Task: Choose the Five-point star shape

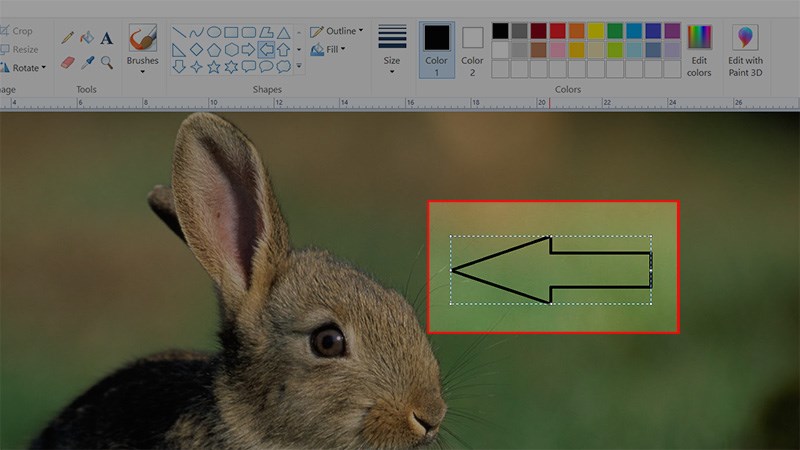Action: tap(214, 66)
